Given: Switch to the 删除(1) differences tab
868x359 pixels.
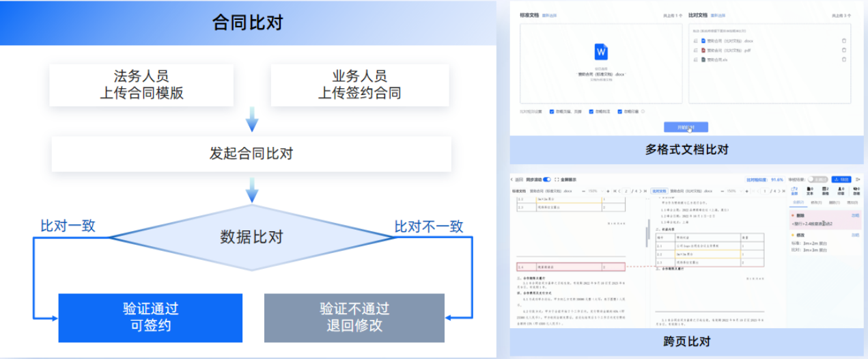Looking at the screenshot, I should tap(835, 202).
